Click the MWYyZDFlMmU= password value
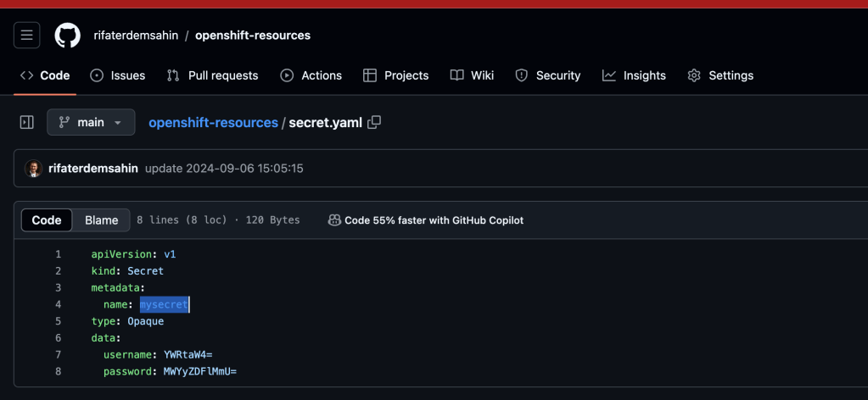This screenshot has height=400, width=868. pos(200,371)
